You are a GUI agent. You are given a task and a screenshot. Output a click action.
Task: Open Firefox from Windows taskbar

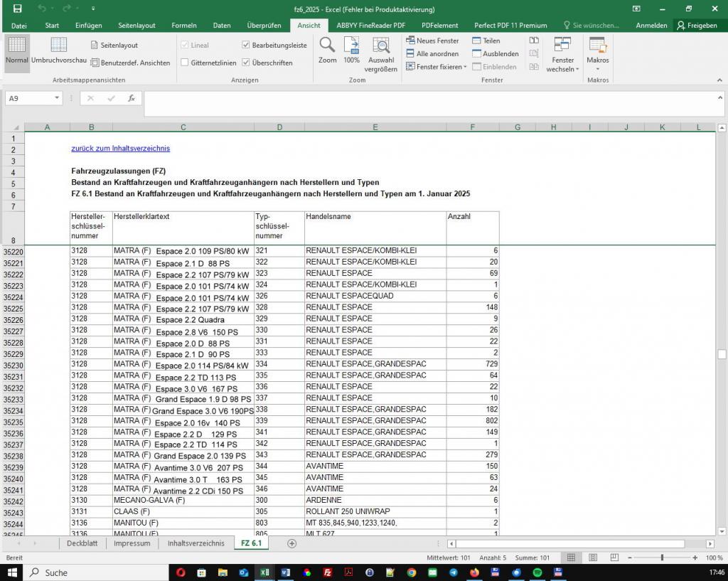tap(474, 572)
